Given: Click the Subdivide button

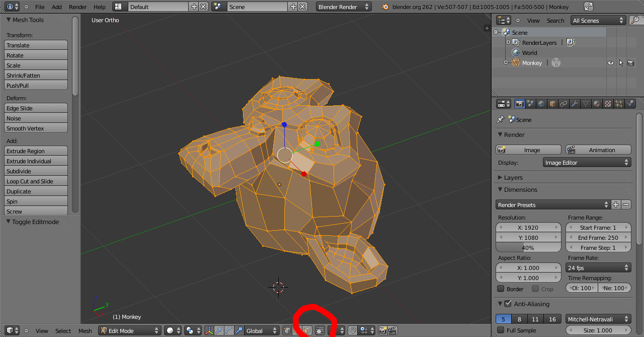Looking at the screenshot, I should tap(36, 171).
